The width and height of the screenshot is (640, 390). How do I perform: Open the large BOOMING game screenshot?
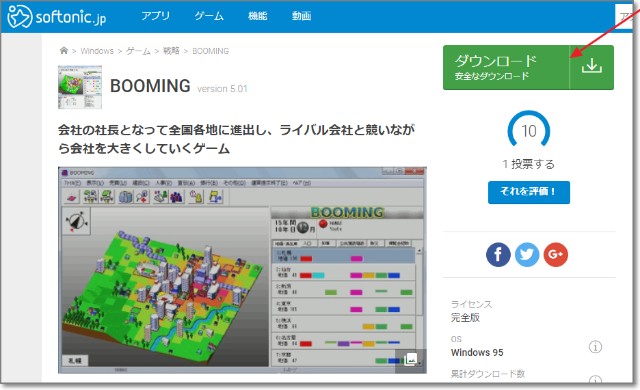point(242,270)
